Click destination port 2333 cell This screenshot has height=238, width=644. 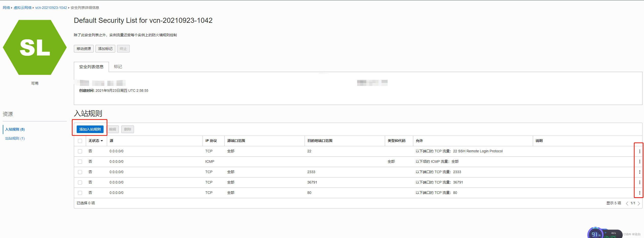coord(311,172)
